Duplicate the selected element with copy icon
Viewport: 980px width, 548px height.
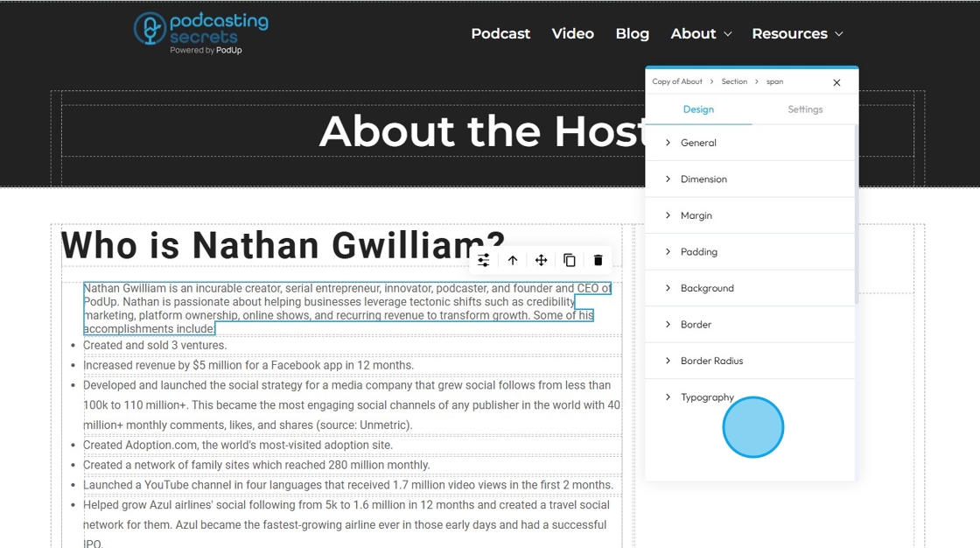570,260
